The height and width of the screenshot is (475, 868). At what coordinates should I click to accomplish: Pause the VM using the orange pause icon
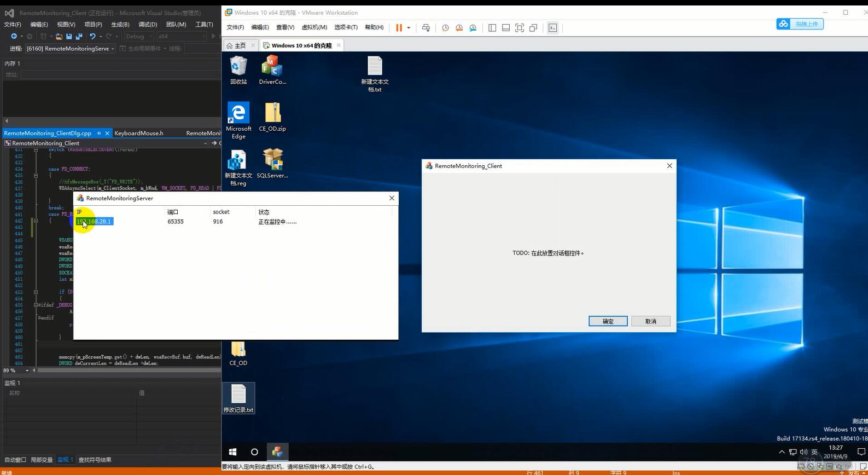pos(399,28)
